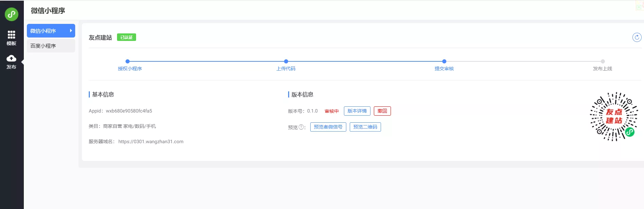Click the 版本详情 button

tap(357, 111)
